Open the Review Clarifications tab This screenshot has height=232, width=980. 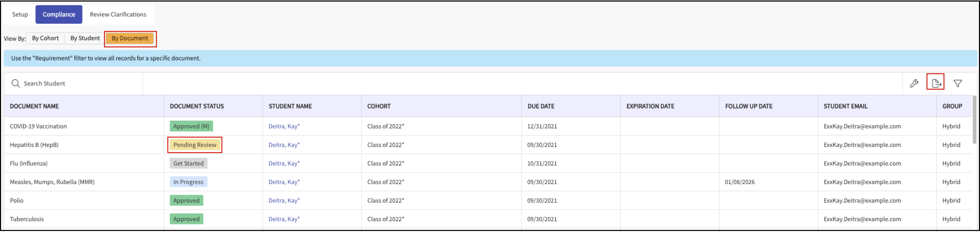[x=118, y=14]
